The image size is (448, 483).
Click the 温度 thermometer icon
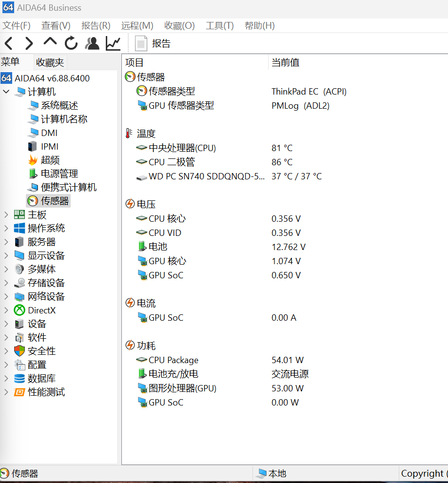(x=129, y=134)
